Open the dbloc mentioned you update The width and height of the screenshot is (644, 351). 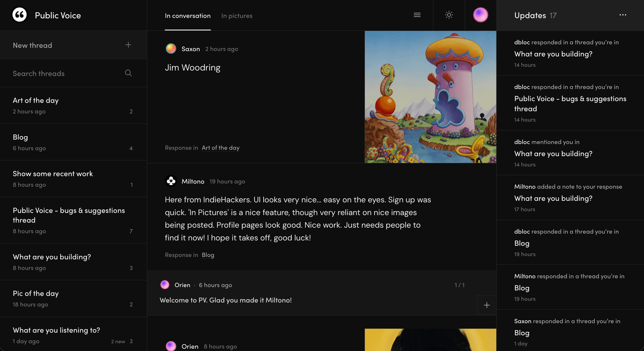pos(570,153)
